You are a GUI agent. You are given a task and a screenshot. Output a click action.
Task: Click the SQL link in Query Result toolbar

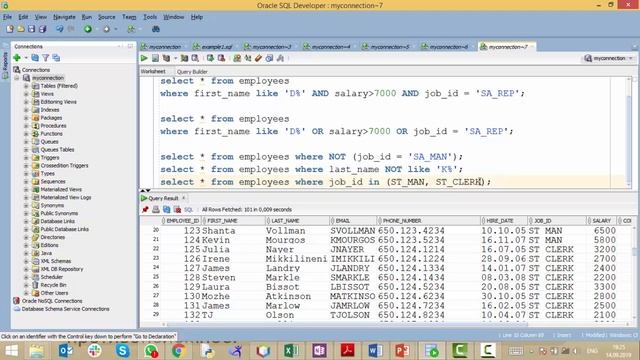click(x=188, y=209)
